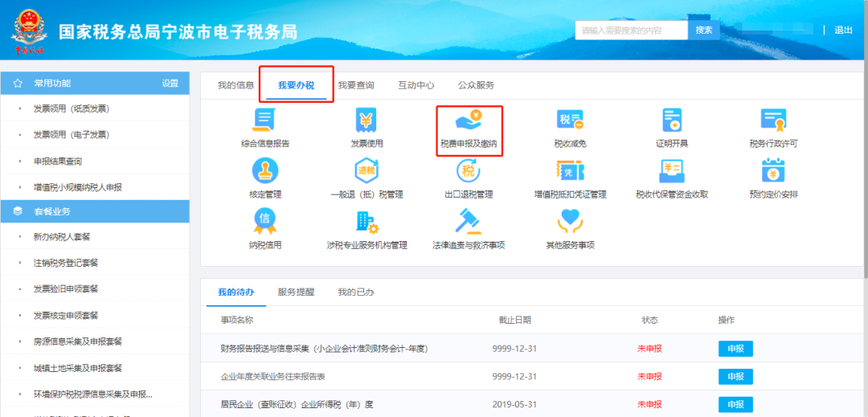The image size is (868, 417).
Task: Open the 其他服务事项 heart icon
Action: click(x=570, y=222)
